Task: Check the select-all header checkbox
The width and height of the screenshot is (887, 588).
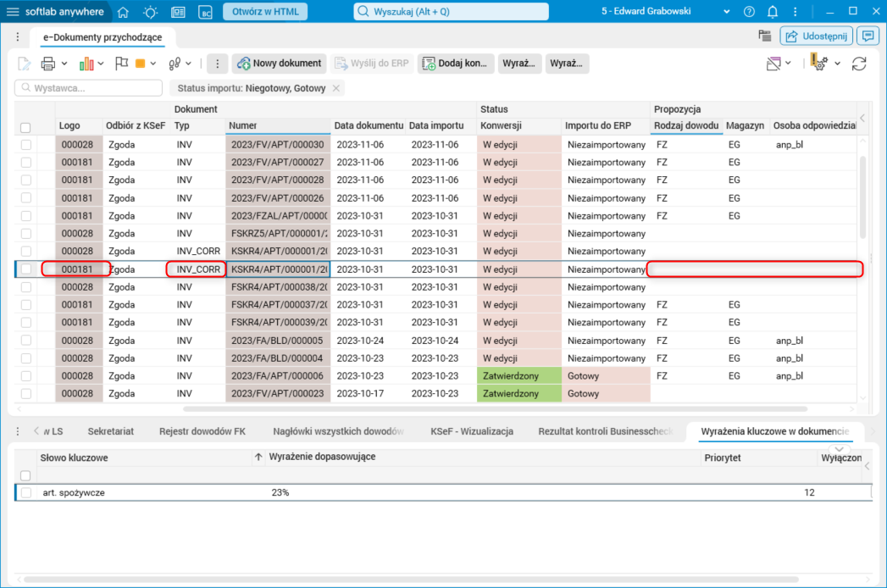Action: (x=26, y=127)
